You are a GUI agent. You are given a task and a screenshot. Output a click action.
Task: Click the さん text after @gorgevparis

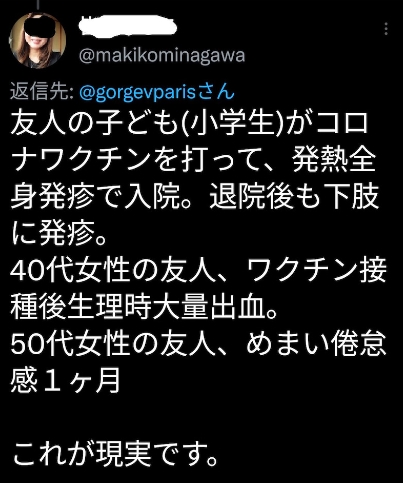coord(215,92)
